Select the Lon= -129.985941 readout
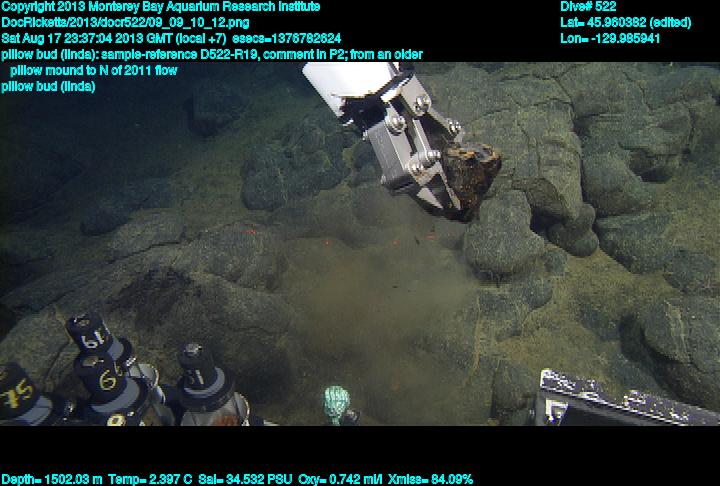720x486 pixels. tap(610, 38)
